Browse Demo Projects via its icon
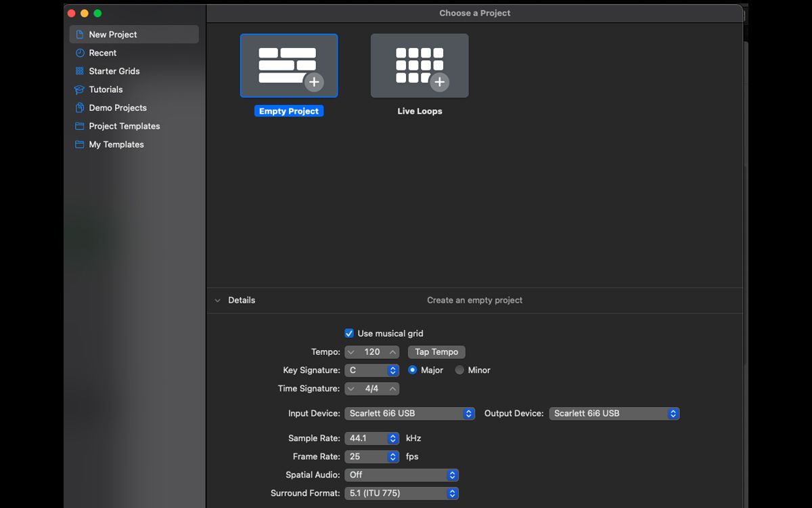 click(79, 107)
